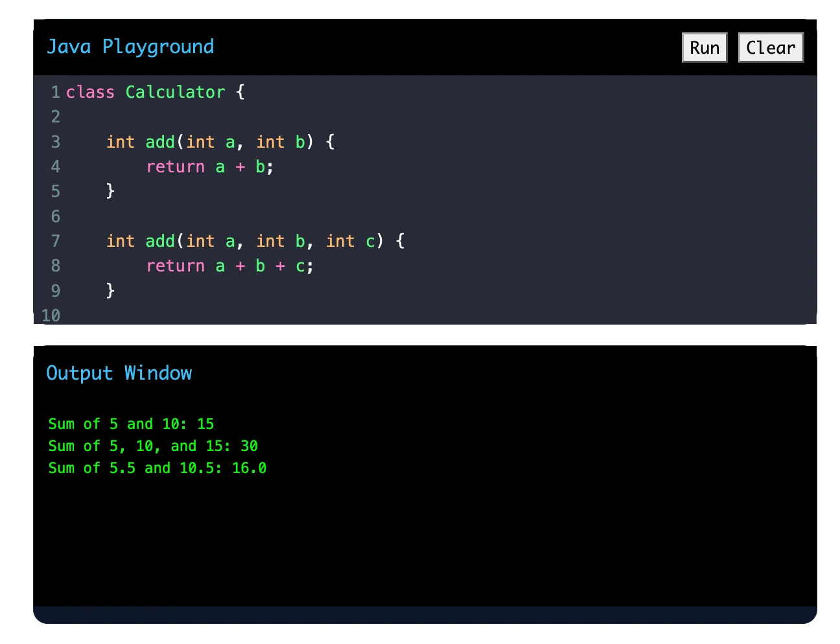The image size is (840, 644).
Task: Click the Run button
Action: (705, 47)
